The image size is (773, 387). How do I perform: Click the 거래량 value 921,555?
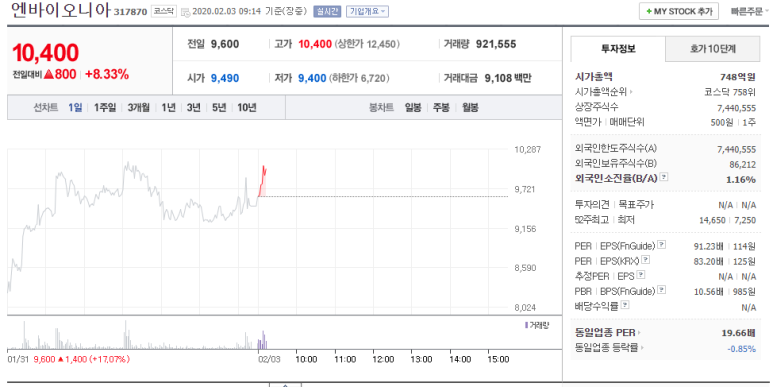(496, 44)
